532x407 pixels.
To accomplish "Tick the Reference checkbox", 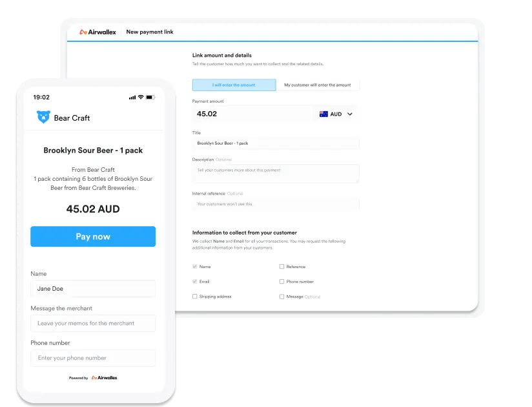I will tap(281, 266).
